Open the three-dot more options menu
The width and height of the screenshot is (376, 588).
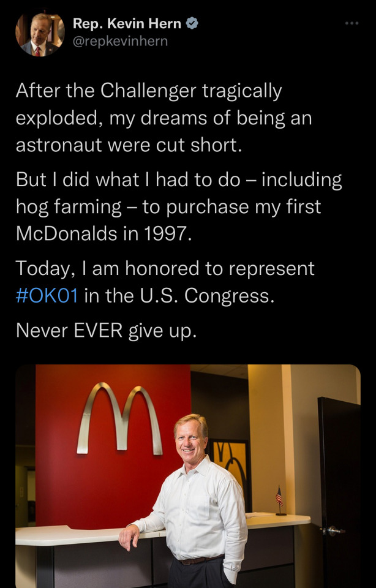click(351, 23)
